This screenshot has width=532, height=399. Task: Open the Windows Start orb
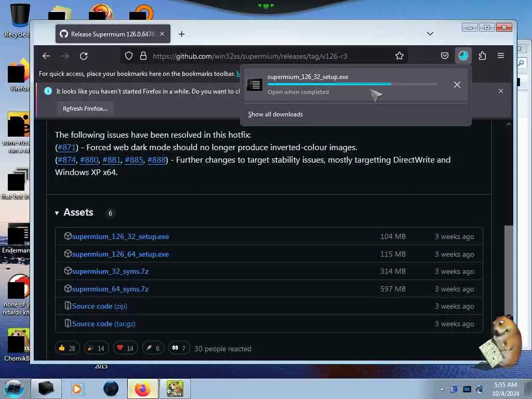[14, 389]
